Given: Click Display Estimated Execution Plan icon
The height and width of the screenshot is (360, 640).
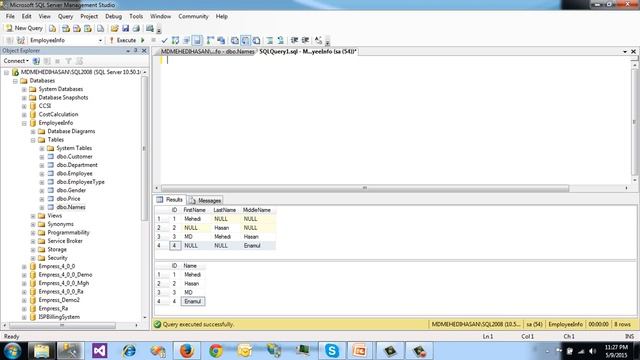Looking at the screenshot, I should [x=176, y=40].
